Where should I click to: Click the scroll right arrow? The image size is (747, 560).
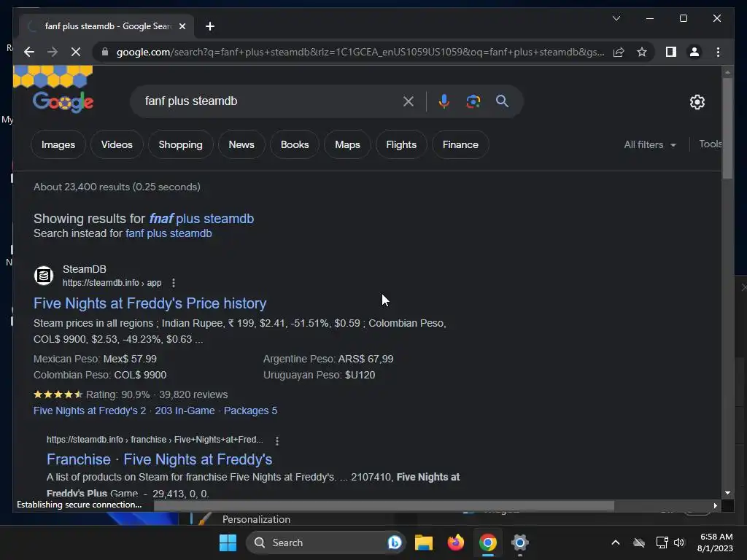click(x=715, y=505)
